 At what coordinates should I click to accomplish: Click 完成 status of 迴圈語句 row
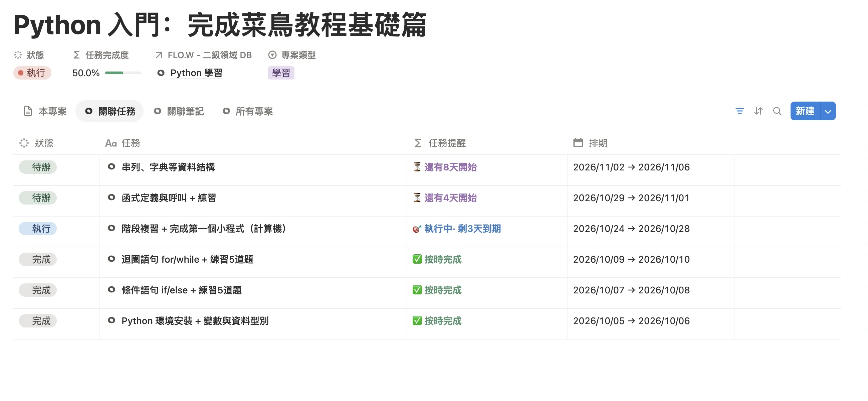38,259
